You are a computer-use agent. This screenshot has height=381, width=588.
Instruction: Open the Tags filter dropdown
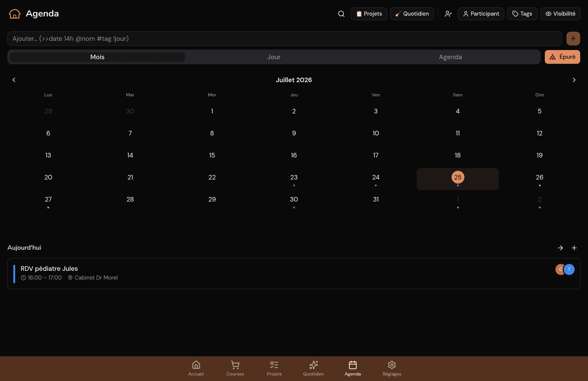[522, 14]
